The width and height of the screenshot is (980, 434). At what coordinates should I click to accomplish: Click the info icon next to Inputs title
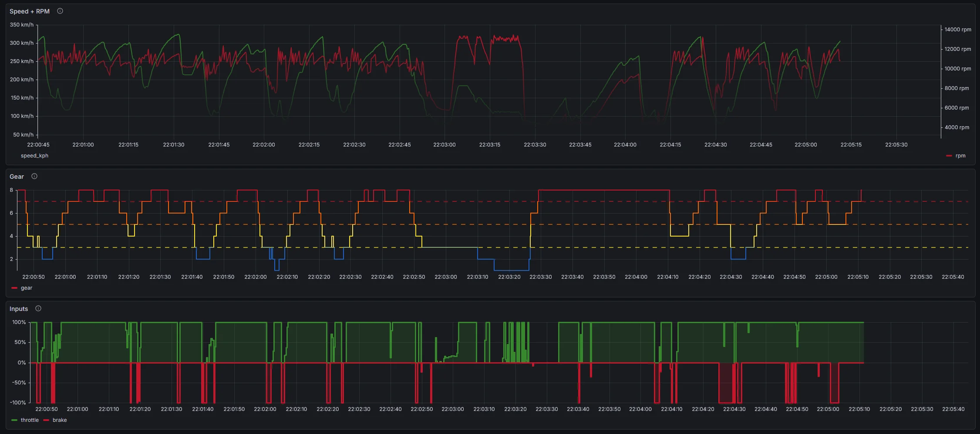pos(38,309)
